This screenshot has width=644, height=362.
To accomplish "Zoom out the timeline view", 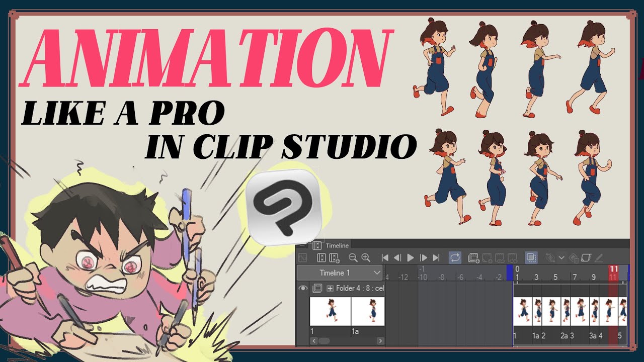I will (353, 258).
